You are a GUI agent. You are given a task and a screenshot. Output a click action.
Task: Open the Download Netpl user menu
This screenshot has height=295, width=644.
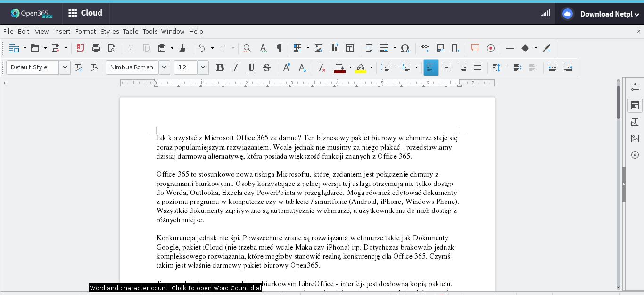(600, 14)
